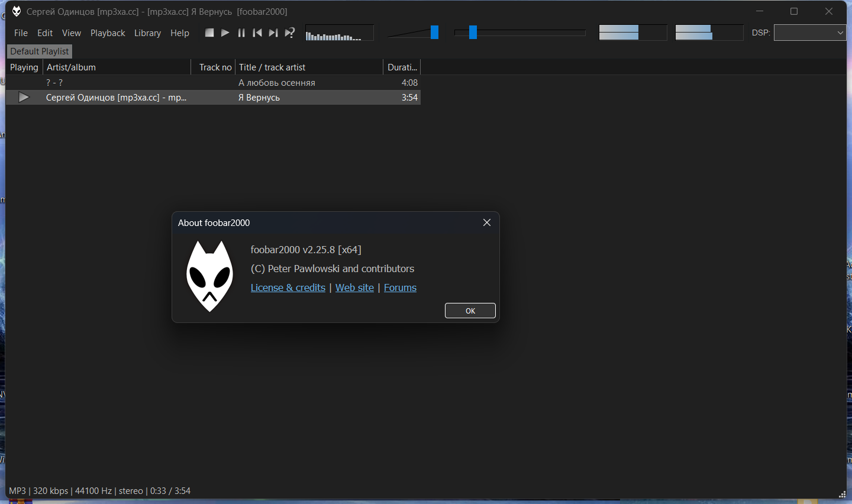Click the level meter beside the DSP label
The image size is (852, 504).
tap(709, 33)
